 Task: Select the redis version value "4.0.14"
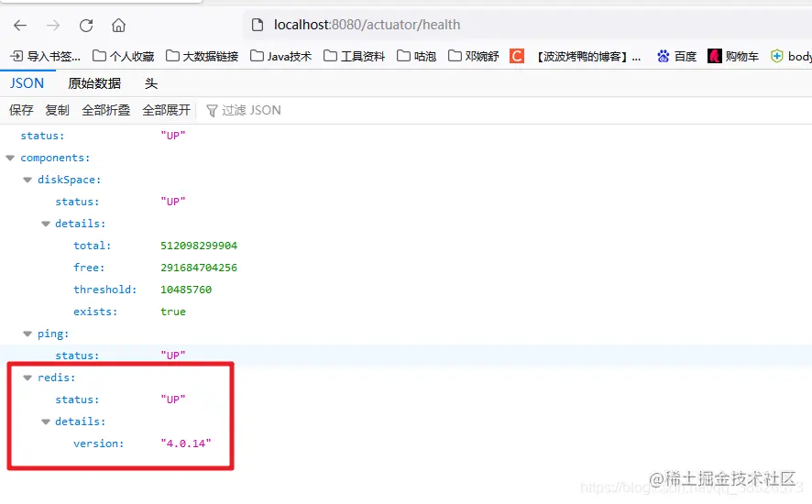[x=186, y=444]
